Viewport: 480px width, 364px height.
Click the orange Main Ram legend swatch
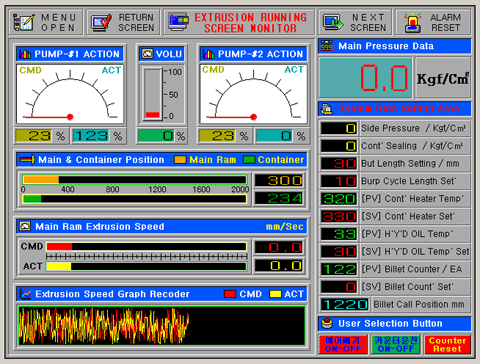180,160
